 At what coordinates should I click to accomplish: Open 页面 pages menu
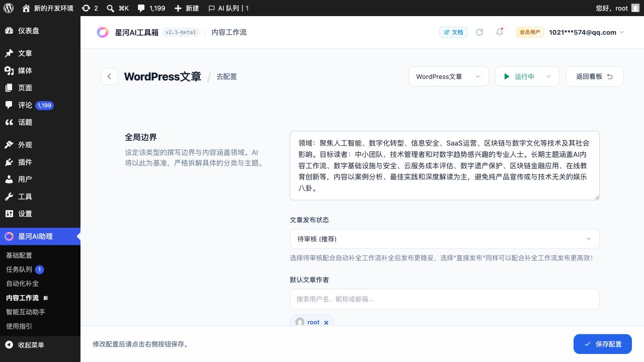point(40,87)
